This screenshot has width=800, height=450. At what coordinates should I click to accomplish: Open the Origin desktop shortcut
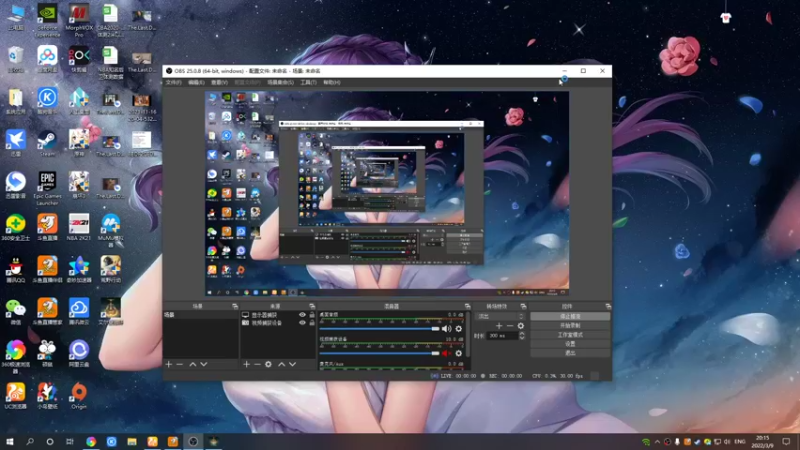(79, 395)
